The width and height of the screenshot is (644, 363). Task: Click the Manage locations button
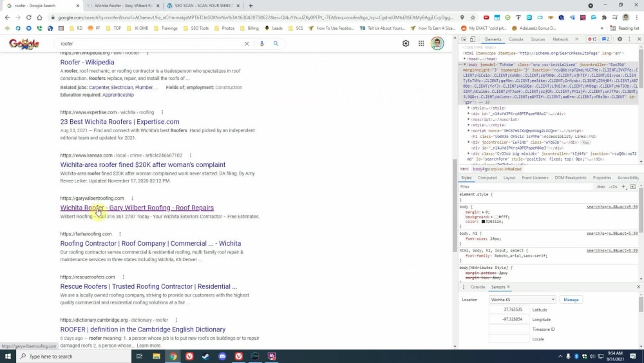[x=571, y=300]
